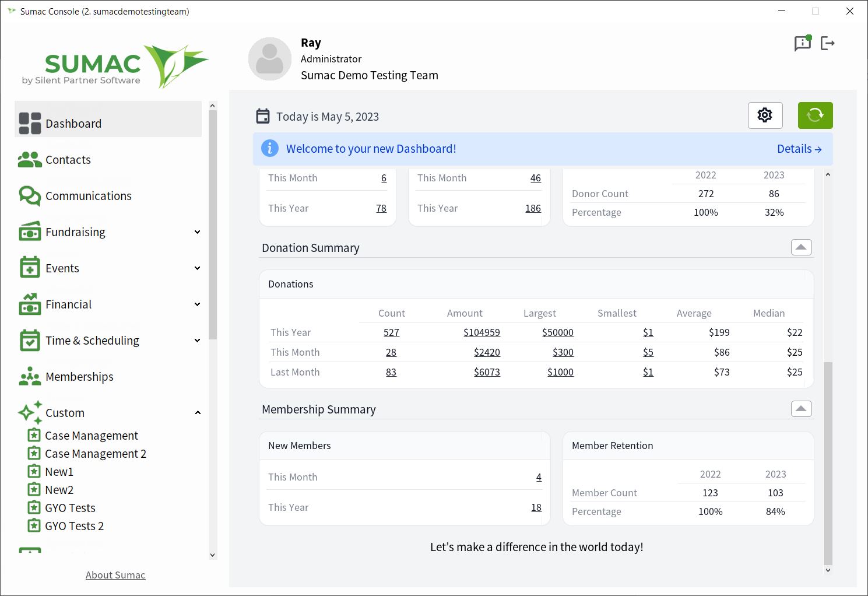Screen dimensions: 868x596
Task: Click the dashboard scrollbar down arrow
Action: pos(828,570)
